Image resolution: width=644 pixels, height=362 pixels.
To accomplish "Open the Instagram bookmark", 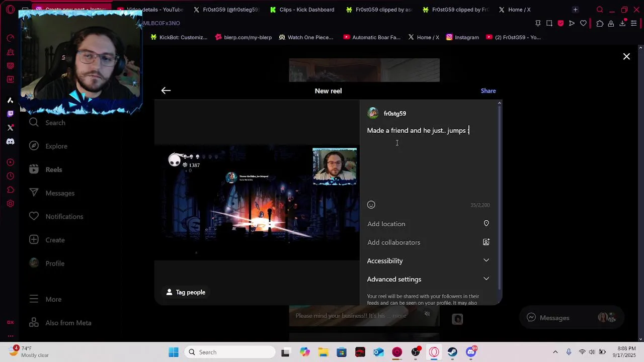I will tap(462, 37).
